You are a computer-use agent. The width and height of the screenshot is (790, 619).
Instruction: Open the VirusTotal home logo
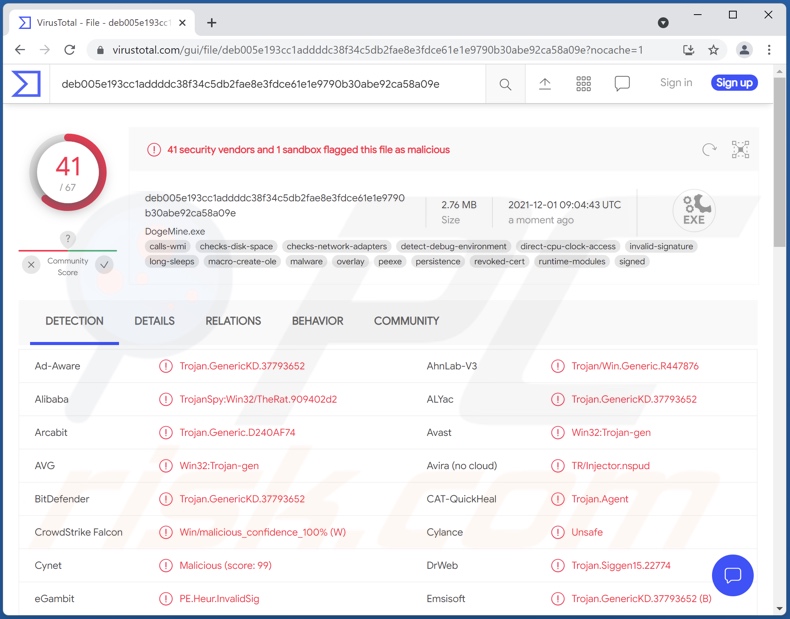[26, 84]
